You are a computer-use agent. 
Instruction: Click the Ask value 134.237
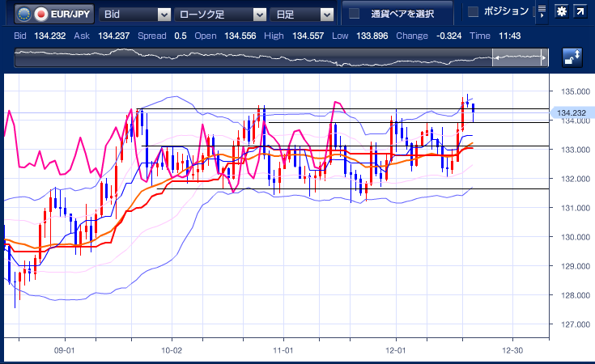coord(114,36)
